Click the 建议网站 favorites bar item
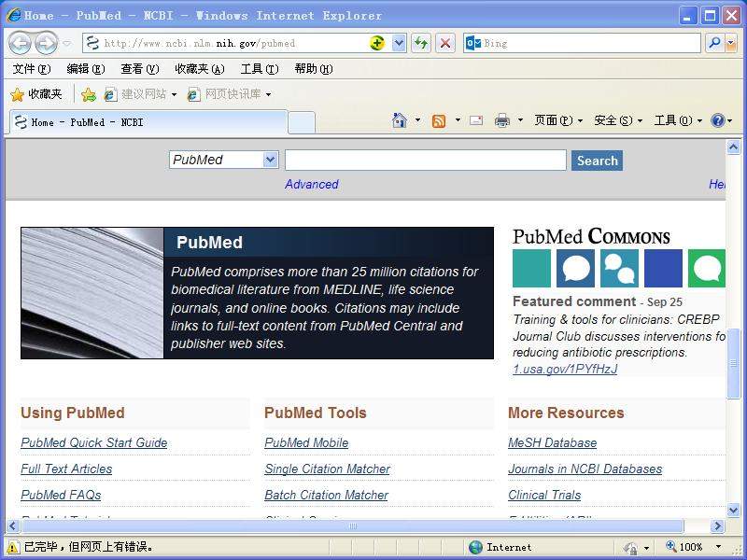This screenshot has height=560, width=747. click(141, 94)
